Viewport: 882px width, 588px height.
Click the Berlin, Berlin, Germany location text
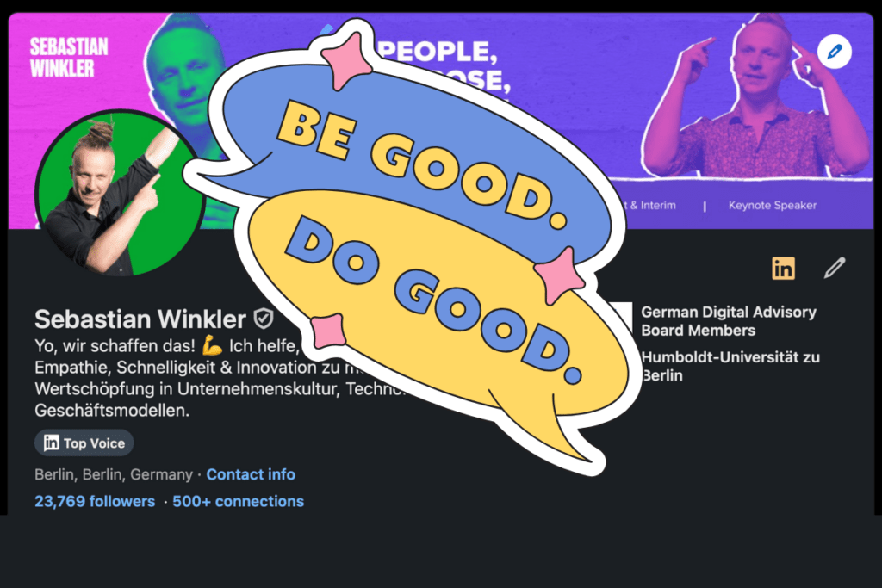coord(114,474)
